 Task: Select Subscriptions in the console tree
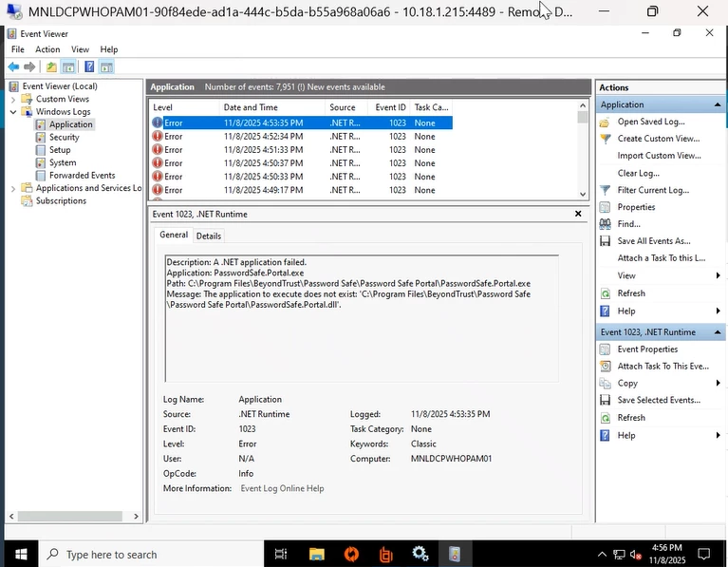coord(61,200)
